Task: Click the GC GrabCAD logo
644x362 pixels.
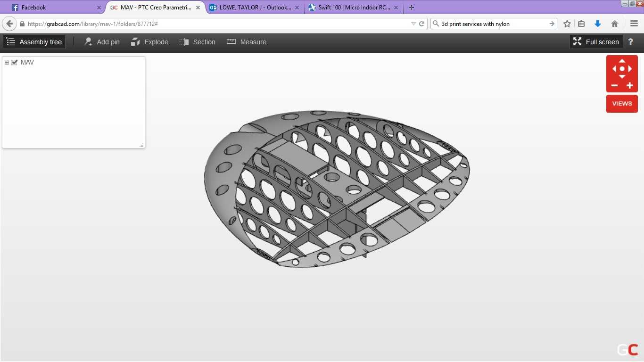Action: (x=627, y=349)
